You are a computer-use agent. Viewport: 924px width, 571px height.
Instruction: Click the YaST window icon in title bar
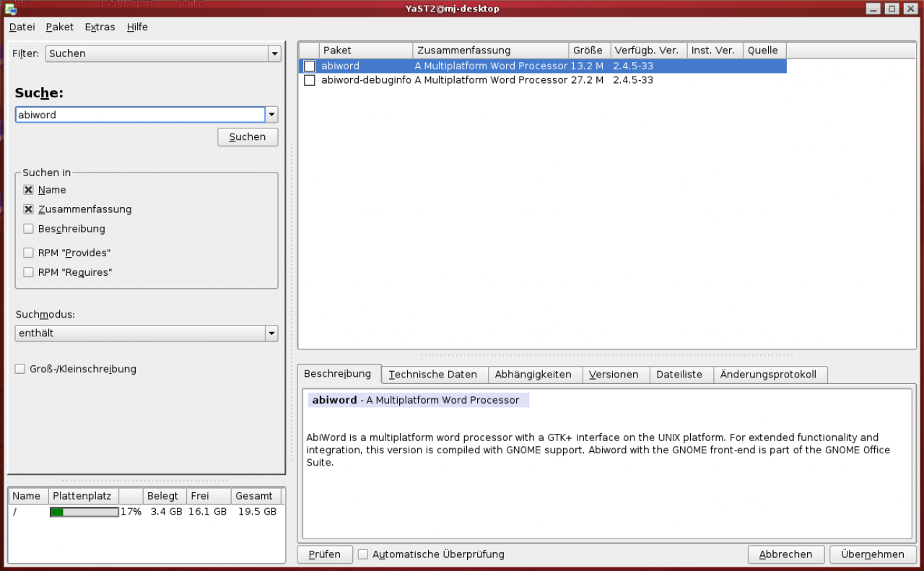(x=11, y=9)
